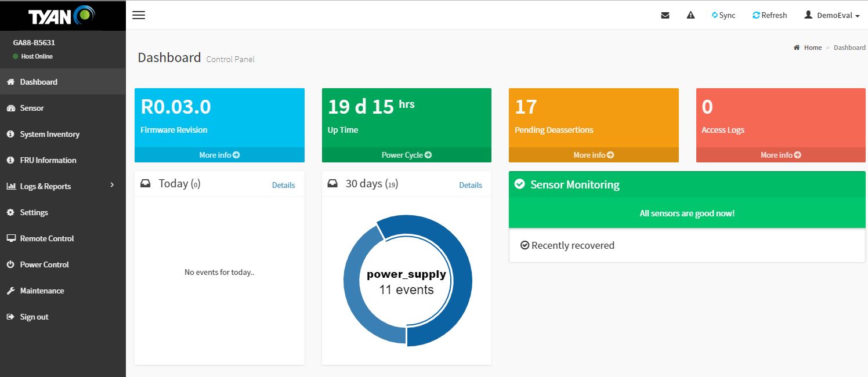The height and width of the screenshot is (377, 868).
Task: Refresh the dashboard page
Action: click(x=769, y=16)
